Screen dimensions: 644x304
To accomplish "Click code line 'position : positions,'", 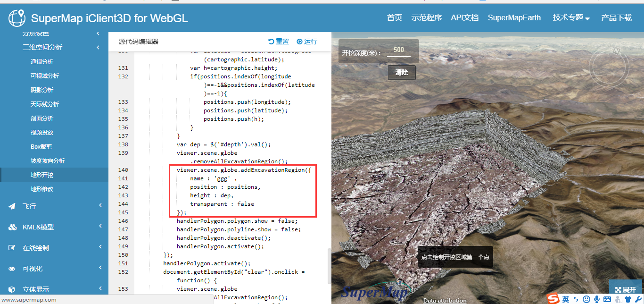I will 225,187.
